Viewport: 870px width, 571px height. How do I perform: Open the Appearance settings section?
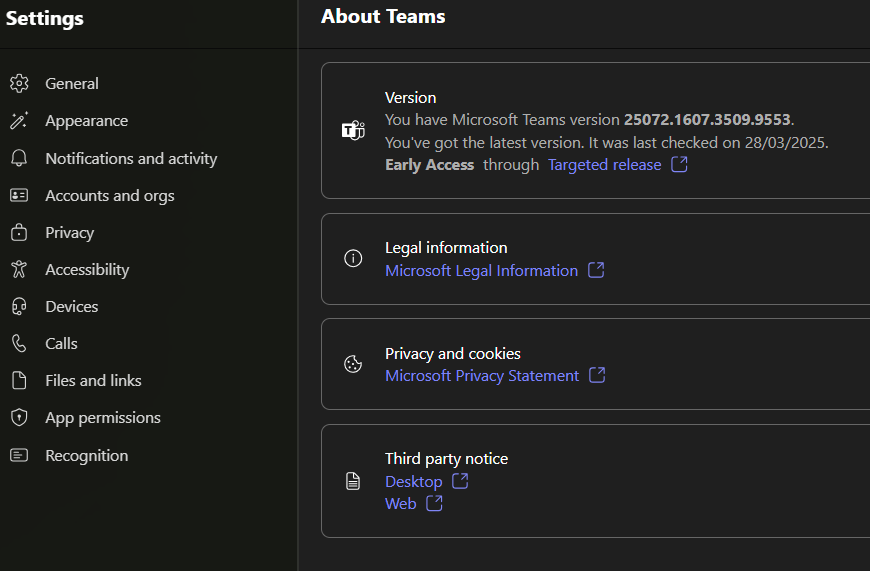tap(86, 121)
